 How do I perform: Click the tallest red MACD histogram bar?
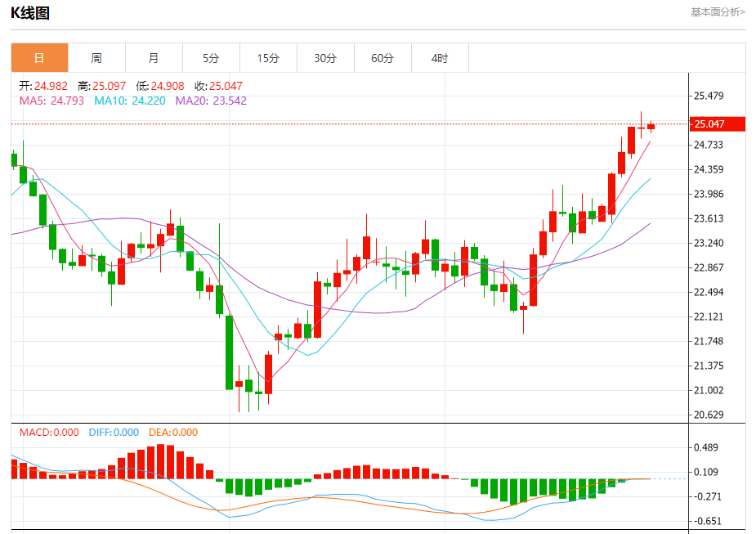(x=160, y=461)
